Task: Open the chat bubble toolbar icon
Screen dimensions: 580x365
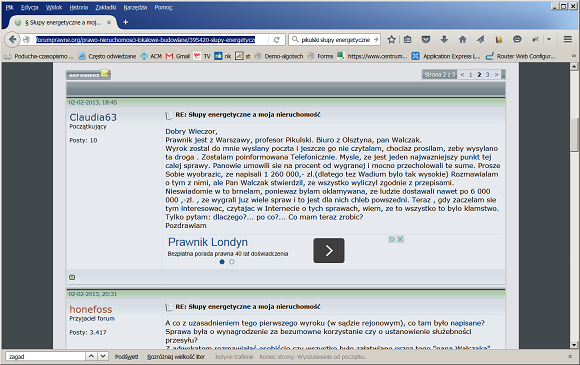Action: (x=517, y=39)
